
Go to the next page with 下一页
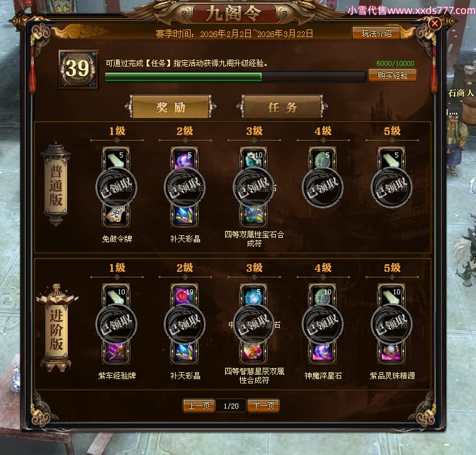click(x=263, y=406)
